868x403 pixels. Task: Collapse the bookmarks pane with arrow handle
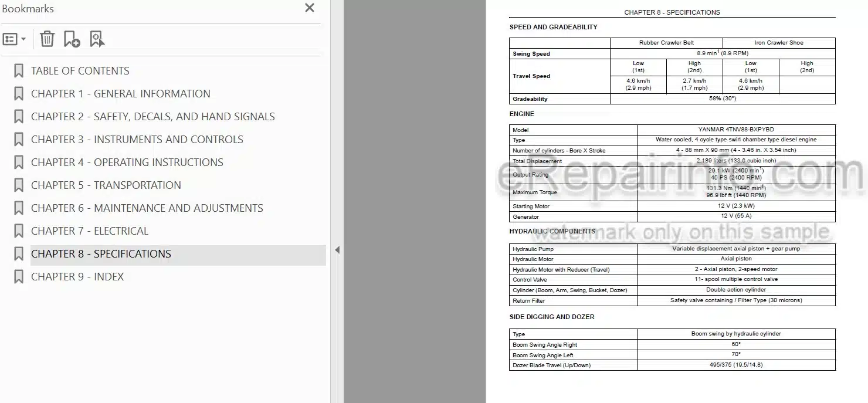pos(337,250)
